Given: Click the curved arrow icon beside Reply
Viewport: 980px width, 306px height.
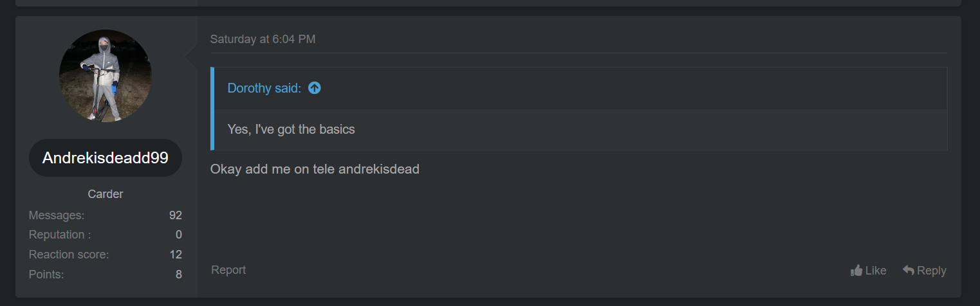Looking at the screenshot, I should 909,271.
